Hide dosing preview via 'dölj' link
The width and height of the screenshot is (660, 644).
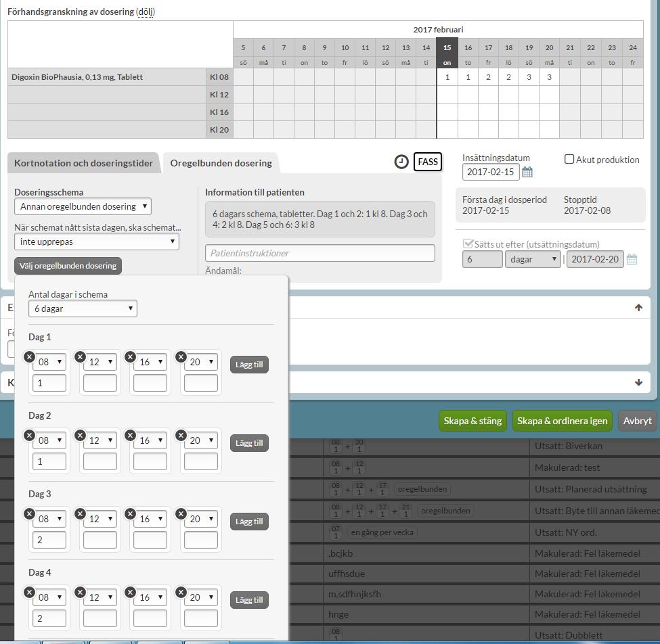coord(146,11)
